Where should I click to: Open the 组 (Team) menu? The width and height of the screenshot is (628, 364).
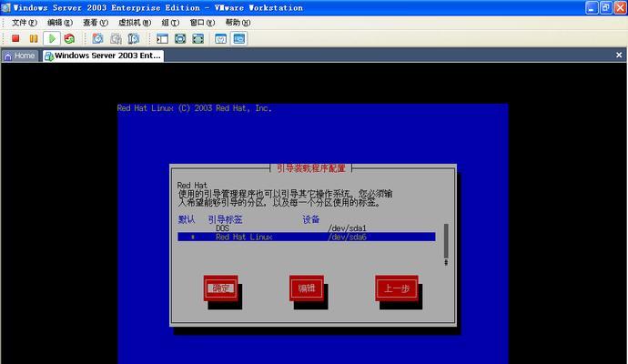click(x=170, y=23)
